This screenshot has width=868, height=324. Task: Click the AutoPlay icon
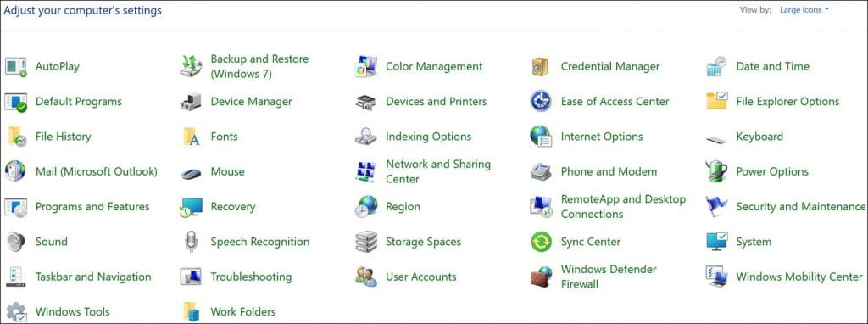pos(15,66)
